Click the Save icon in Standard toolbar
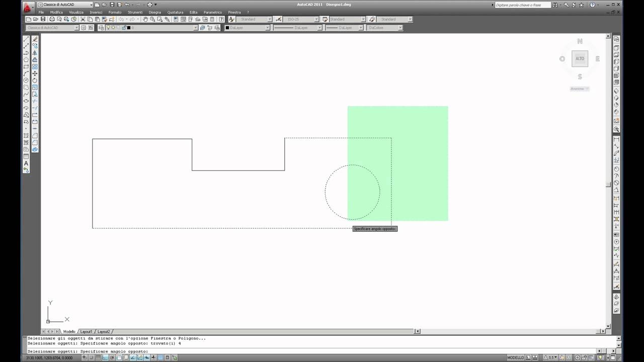The height and width of the screenshot is (362, 644). (x=43, y=19)
